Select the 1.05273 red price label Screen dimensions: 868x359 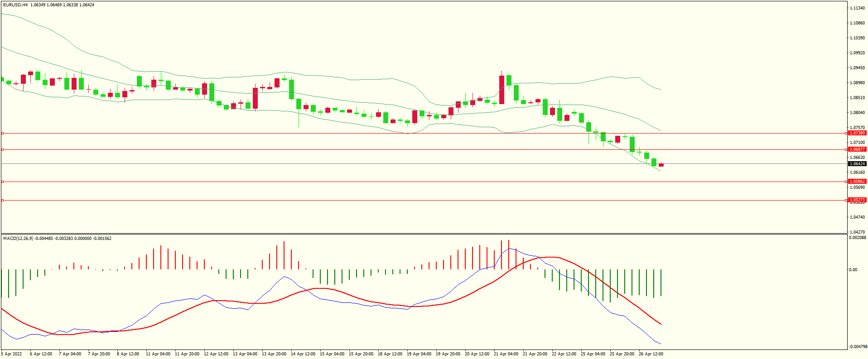tap(857, 200)
